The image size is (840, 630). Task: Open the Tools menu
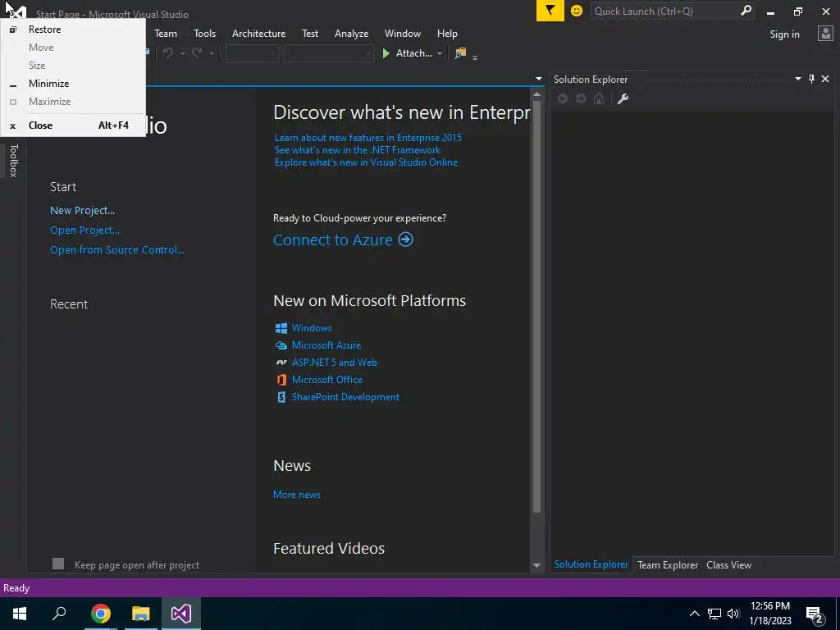204,33
